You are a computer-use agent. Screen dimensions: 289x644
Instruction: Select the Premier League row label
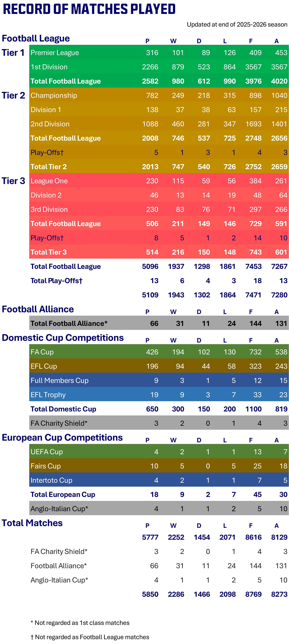coord(54,52)
